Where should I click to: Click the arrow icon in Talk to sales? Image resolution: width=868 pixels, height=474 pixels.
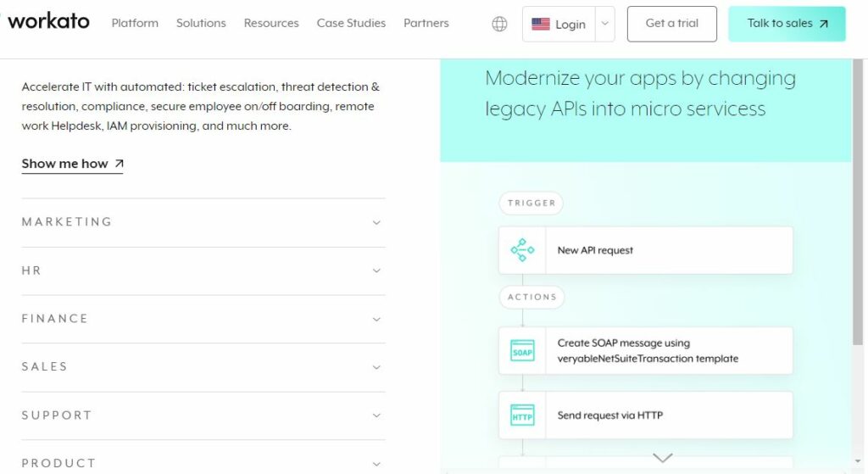[824, 24]
